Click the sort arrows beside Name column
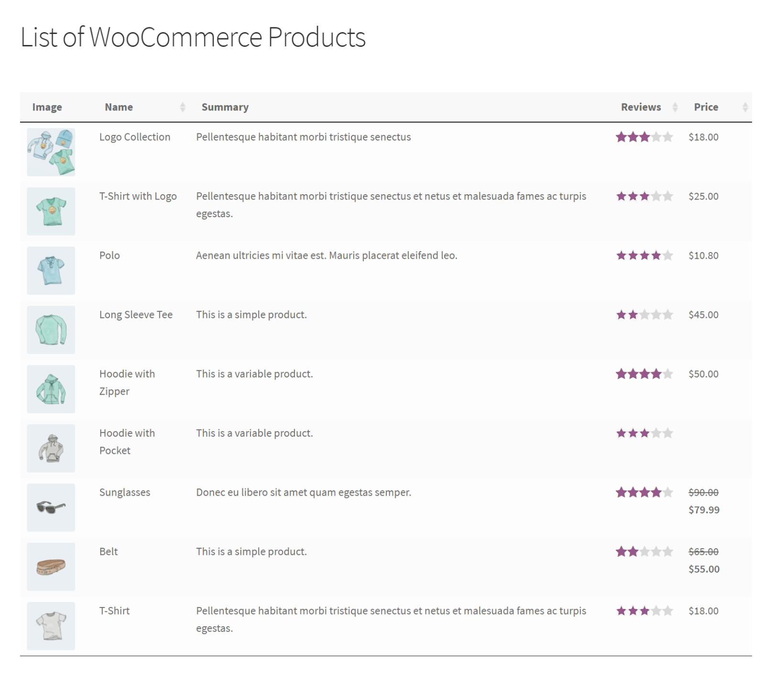 click(x=183, y=107)
